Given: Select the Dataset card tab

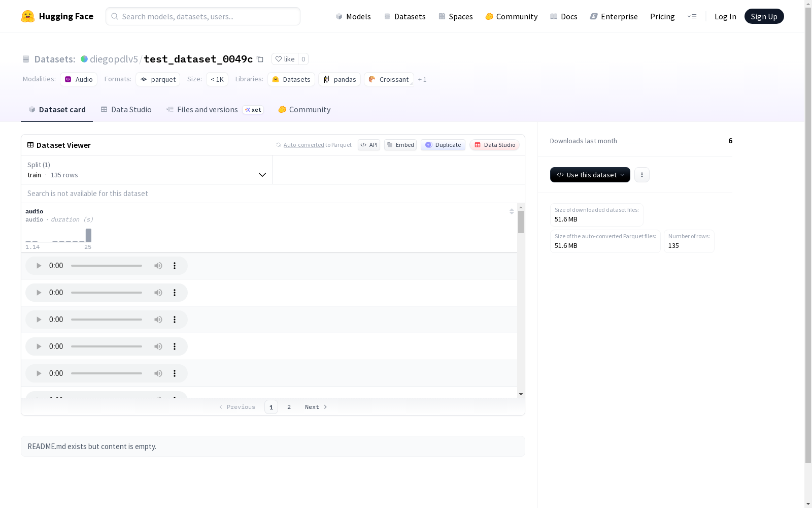Looking at the screenshot, I should pos(57,110).
